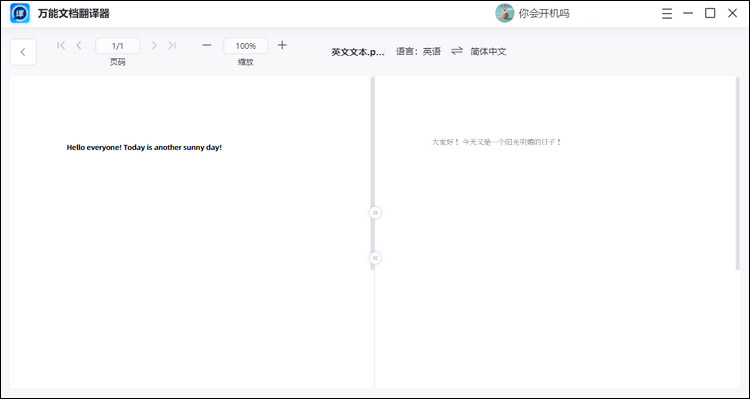
Task: Click the page number field 1/1
Action: 118,46
